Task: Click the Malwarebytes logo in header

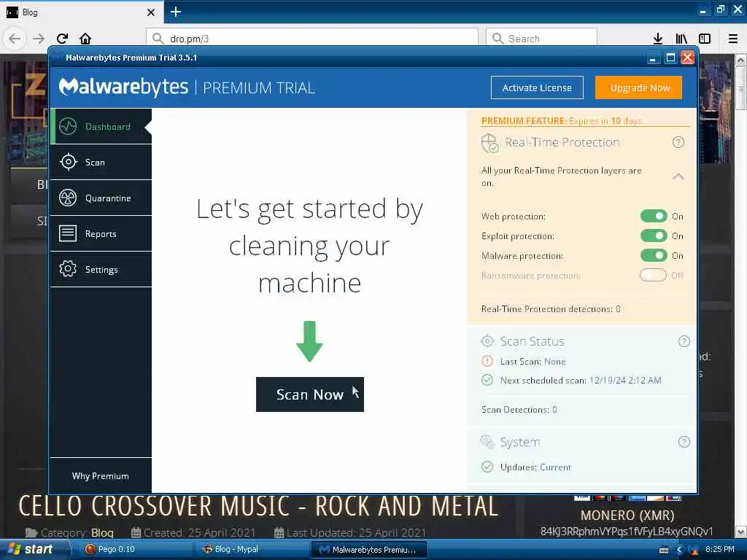Action: point(123,87)
